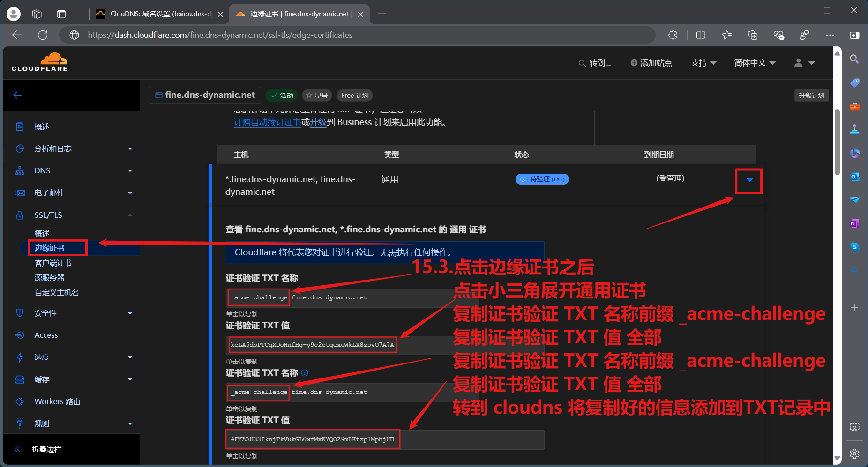Viewport: 868px width, 467px height.
Task: Open the browser extensions icon
Action: 673,35
